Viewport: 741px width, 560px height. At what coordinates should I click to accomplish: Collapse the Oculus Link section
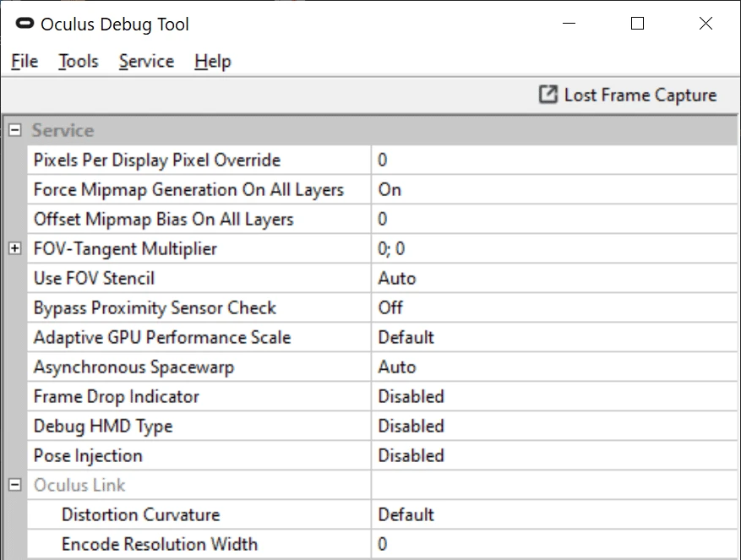pyautogui.click(x=14, y=485)
